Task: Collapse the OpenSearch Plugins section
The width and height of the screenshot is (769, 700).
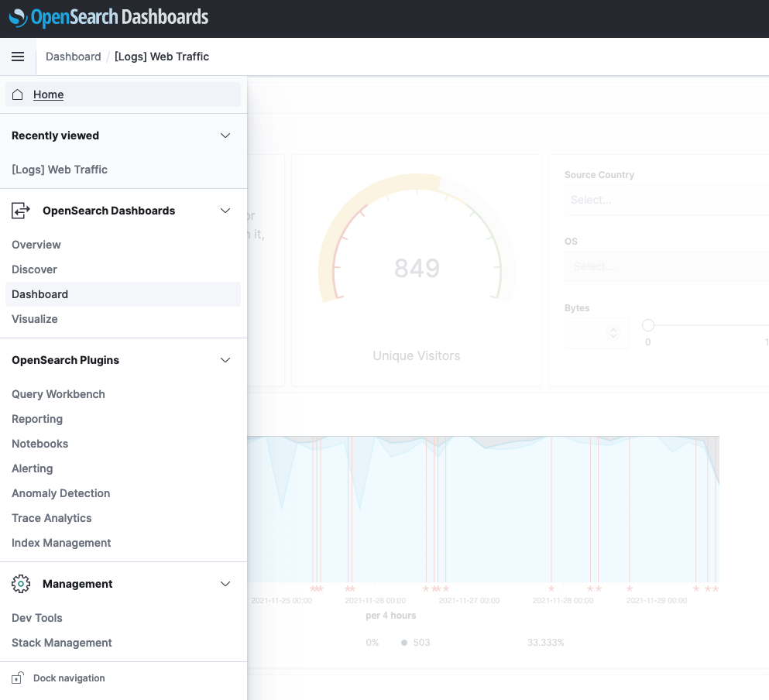Action: pos(225,360)
